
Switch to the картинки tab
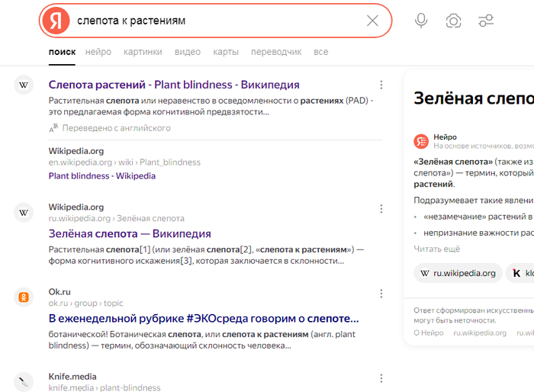[x=143, y=52]
